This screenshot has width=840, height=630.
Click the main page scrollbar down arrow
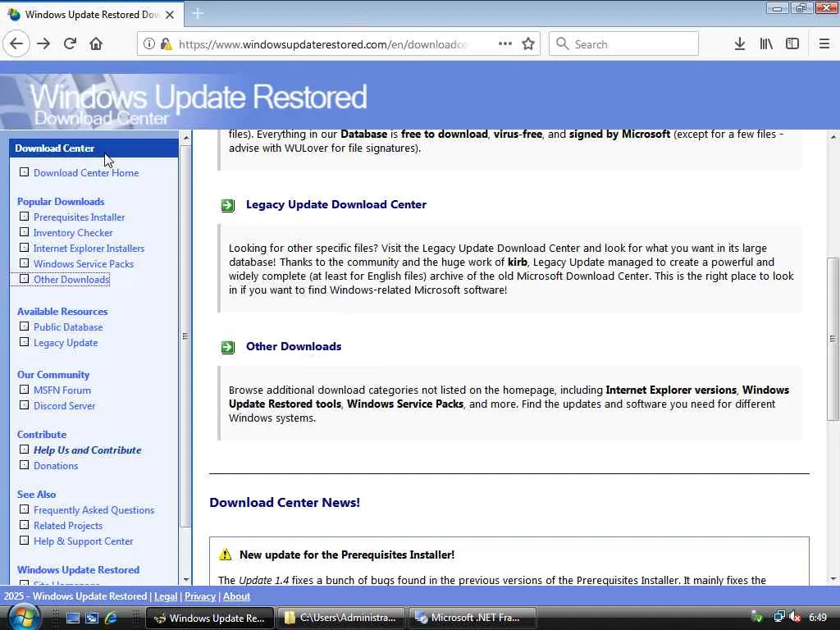833,579
